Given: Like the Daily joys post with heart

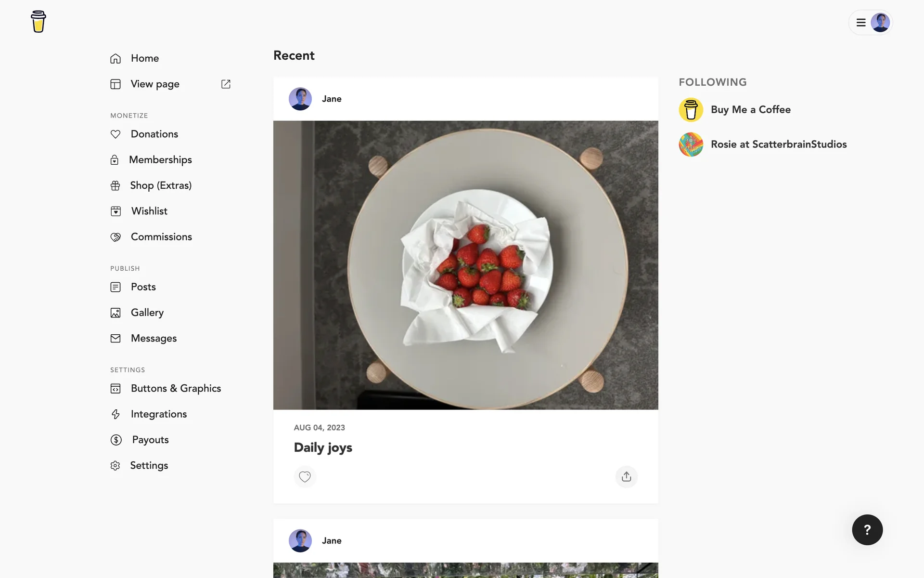Looking at the screenshot, I should pyautogui.click(x=305, y=477).
